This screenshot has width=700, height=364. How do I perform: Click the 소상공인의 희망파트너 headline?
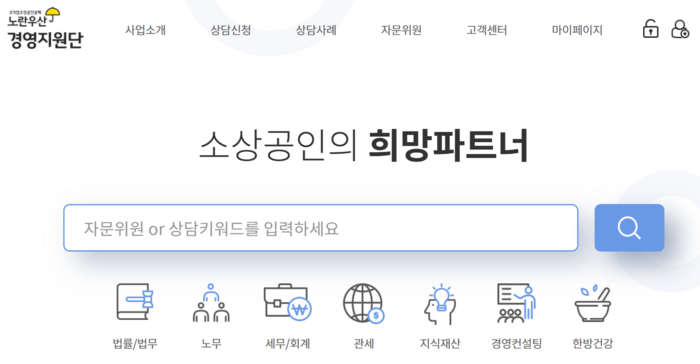click(364, 145)
